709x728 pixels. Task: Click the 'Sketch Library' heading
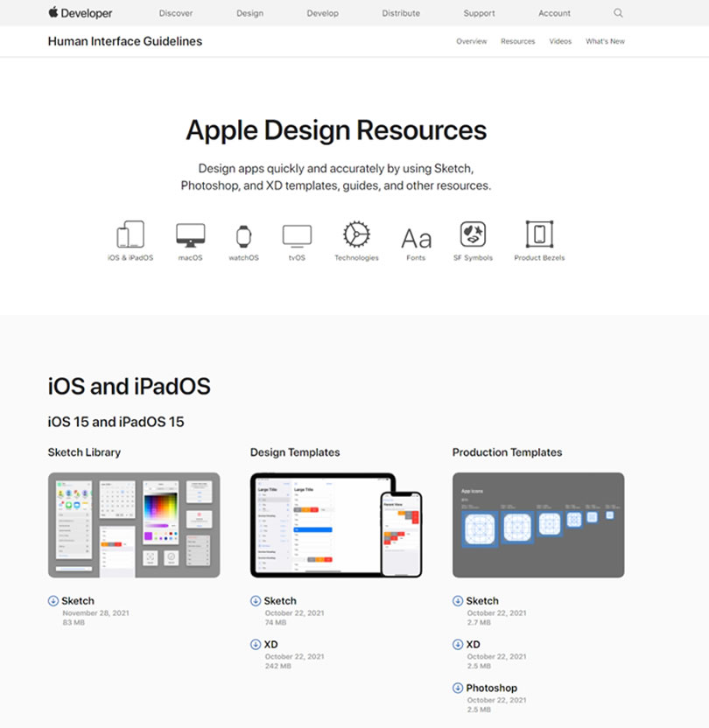85,452
